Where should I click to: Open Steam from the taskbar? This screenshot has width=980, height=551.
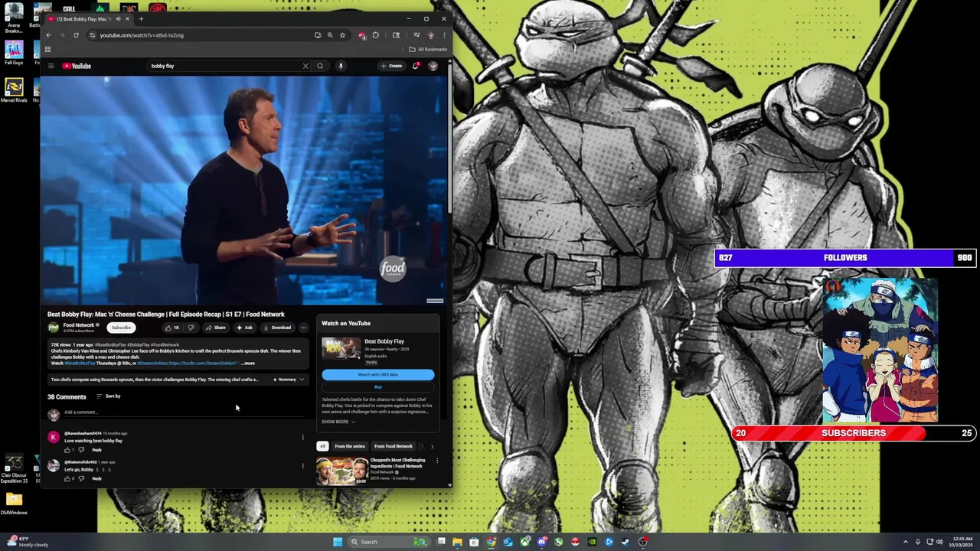pos(626,542)
